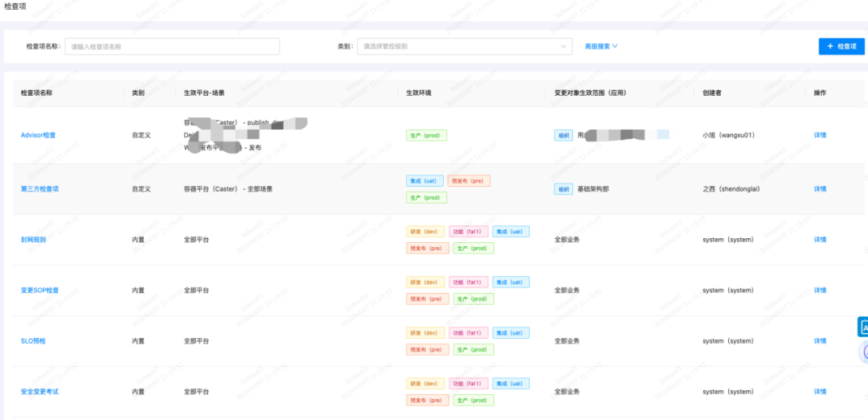This screenshot has width=868, height=420.
Task: Click creator 之西 (shendonglai)
Action: coord(731,189)
